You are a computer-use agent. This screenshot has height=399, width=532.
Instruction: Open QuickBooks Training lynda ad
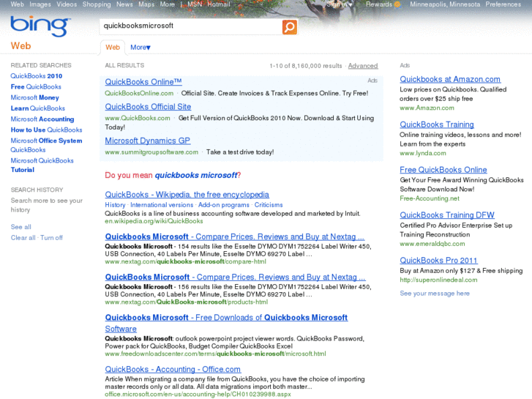[x=437, y=124]
